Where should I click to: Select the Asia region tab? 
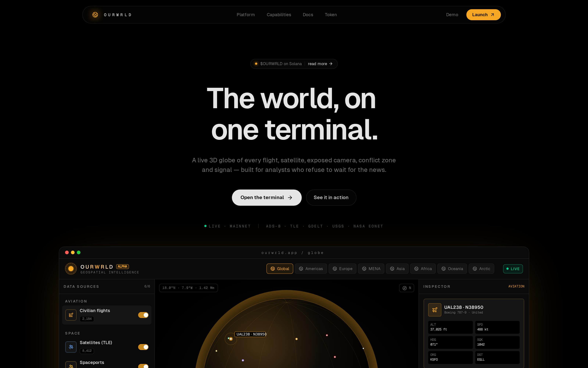click(397, 269)
